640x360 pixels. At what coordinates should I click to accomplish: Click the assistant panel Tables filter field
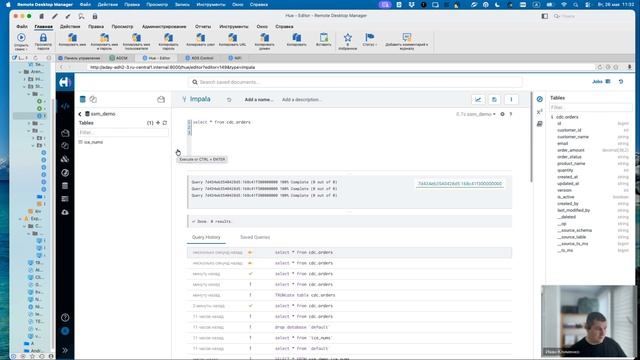pos(591,107)
